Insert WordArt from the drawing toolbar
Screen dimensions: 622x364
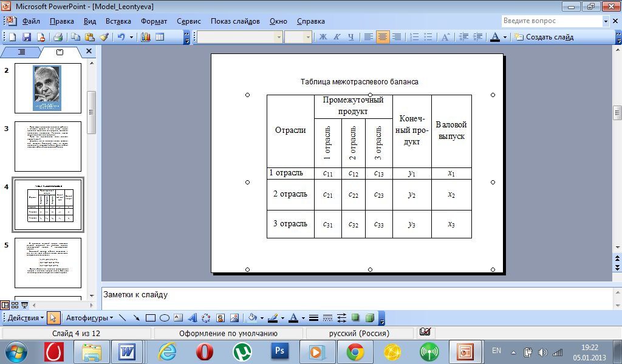click(x=193, y=317)
